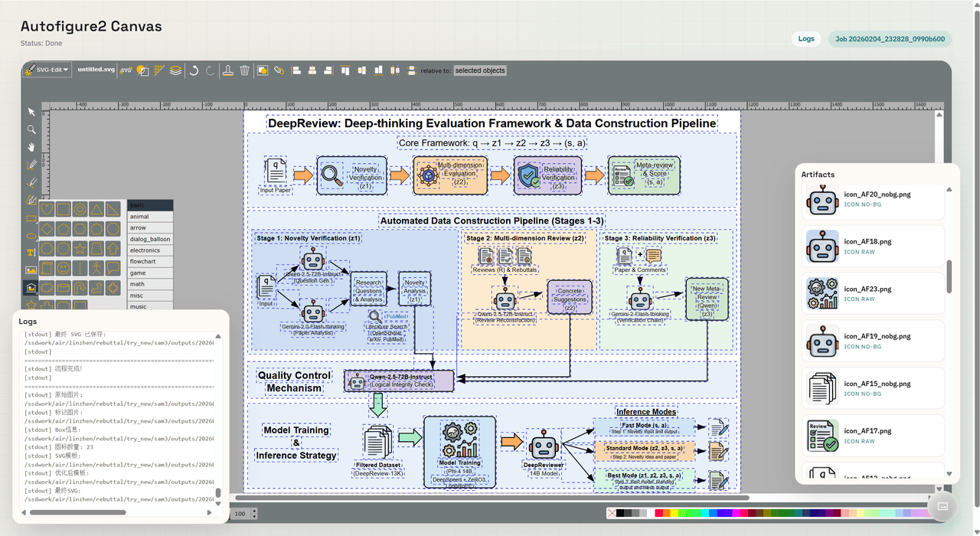Toggle the grid display icon
Screen dimensions: 980x536
tap(159, 70)
